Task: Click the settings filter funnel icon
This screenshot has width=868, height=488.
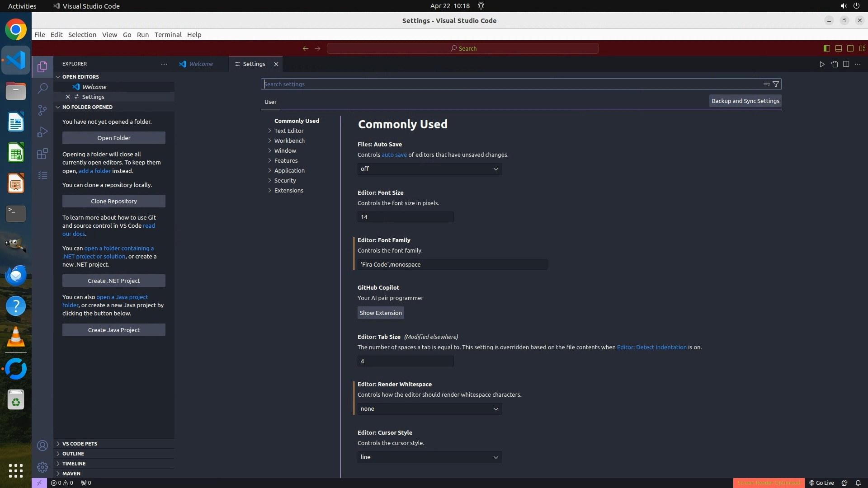Action: (776, 84)
